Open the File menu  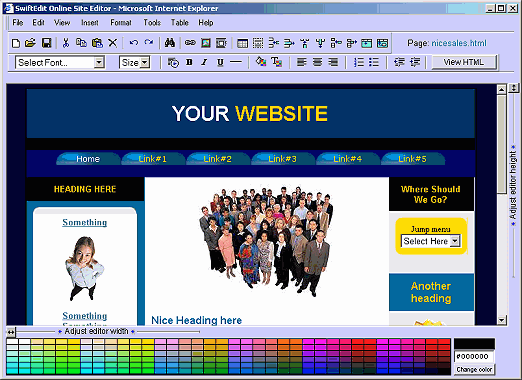click(18, 23)
